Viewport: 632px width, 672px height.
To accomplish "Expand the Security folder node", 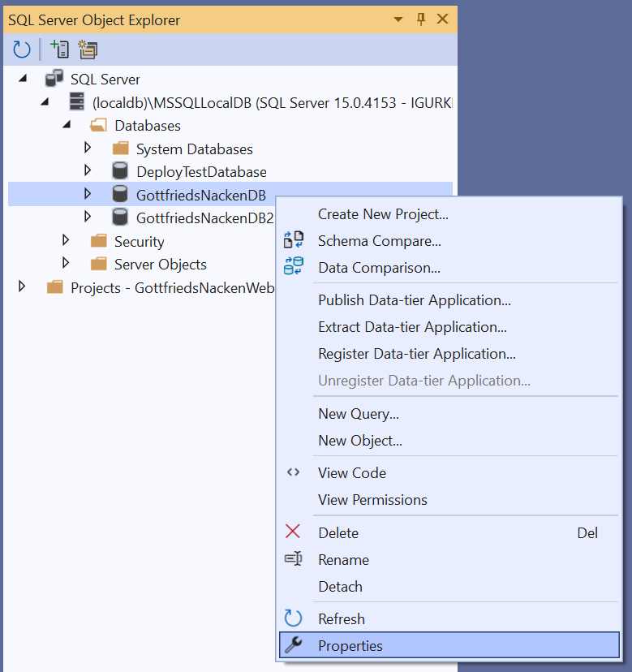I will tap(67, 241).
